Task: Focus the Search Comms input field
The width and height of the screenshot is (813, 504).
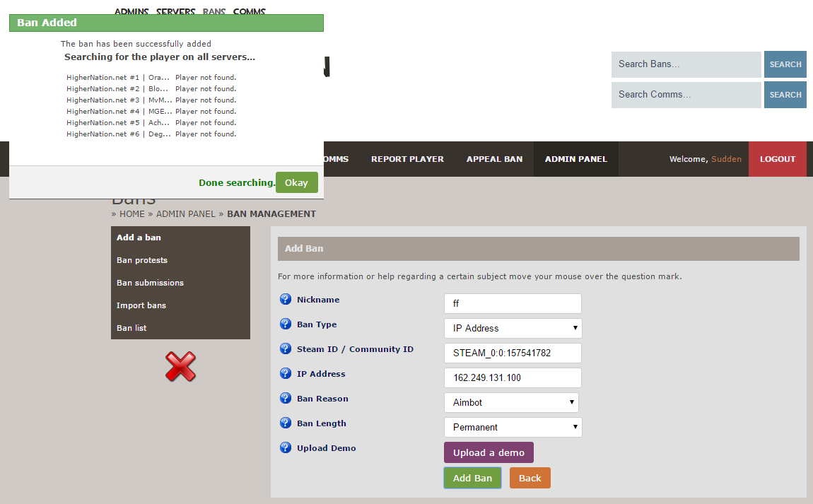Action: (x=686, y=95)
